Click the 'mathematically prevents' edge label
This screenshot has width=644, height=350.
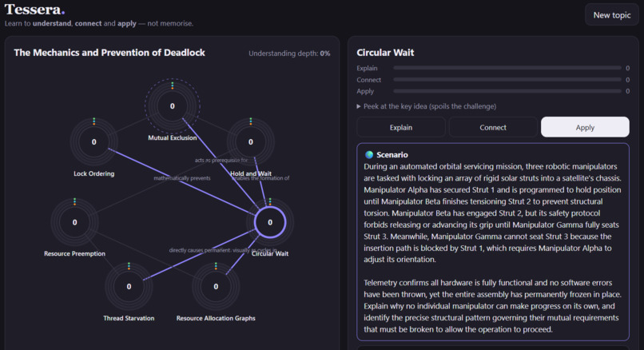[182, 178]
